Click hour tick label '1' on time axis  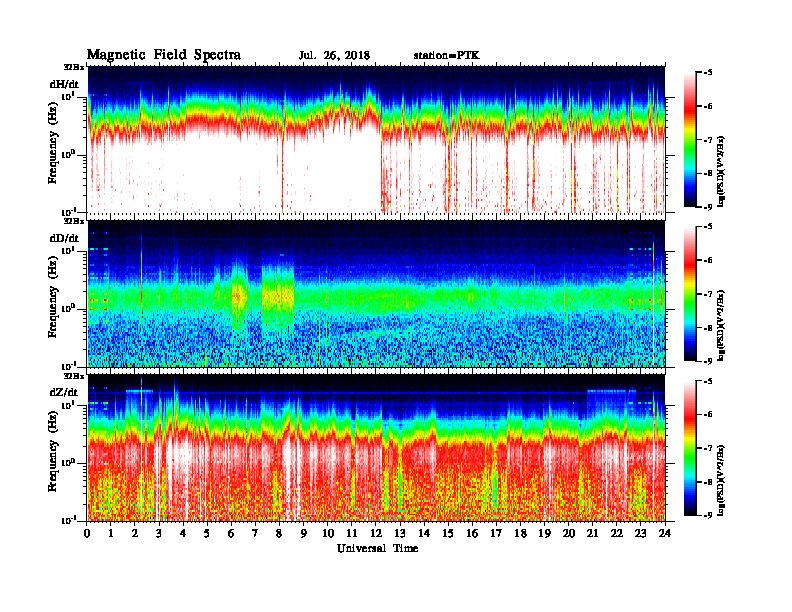click(x=111, y=533)
